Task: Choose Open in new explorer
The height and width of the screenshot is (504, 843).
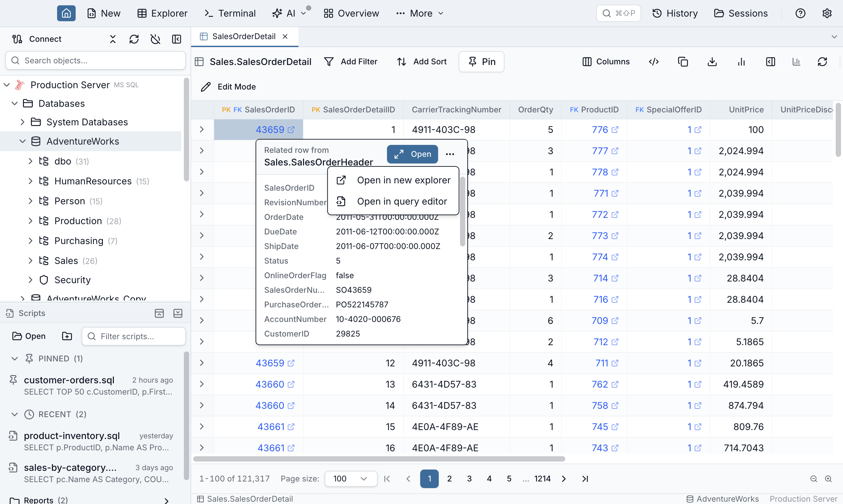Action: (x=393, y=180)
